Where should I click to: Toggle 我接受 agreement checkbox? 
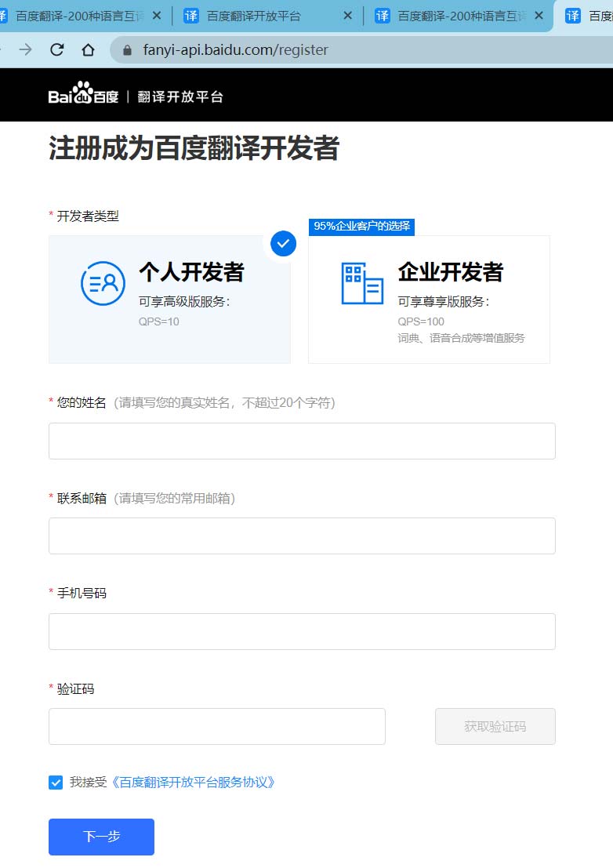[56, 783]
